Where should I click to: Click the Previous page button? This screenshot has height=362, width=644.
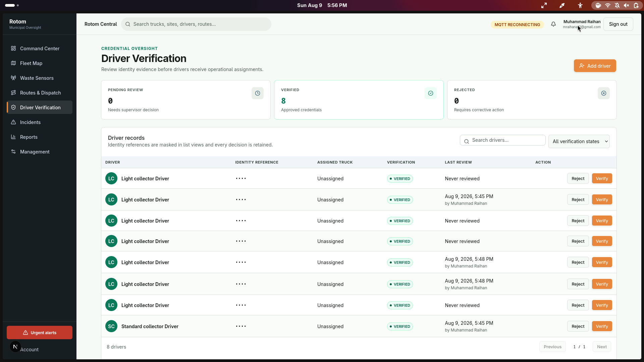(552, 347)
